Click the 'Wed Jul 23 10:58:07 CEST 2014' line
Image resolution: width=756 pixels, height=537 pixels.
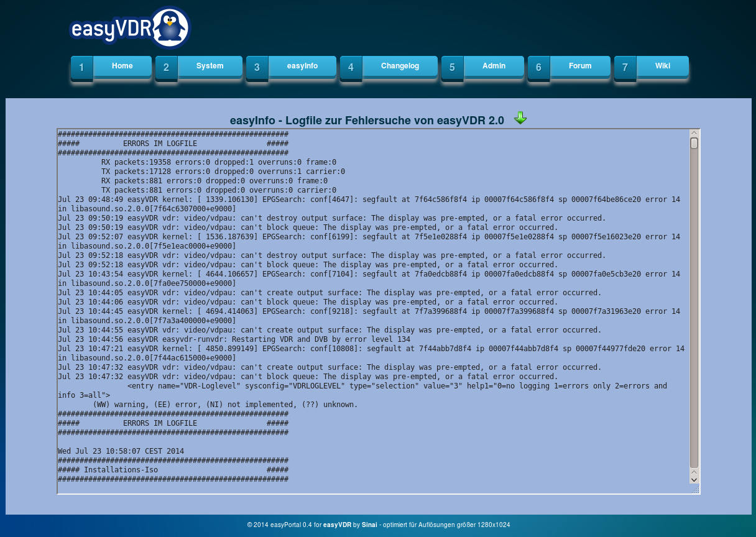(x=121, y=451)
